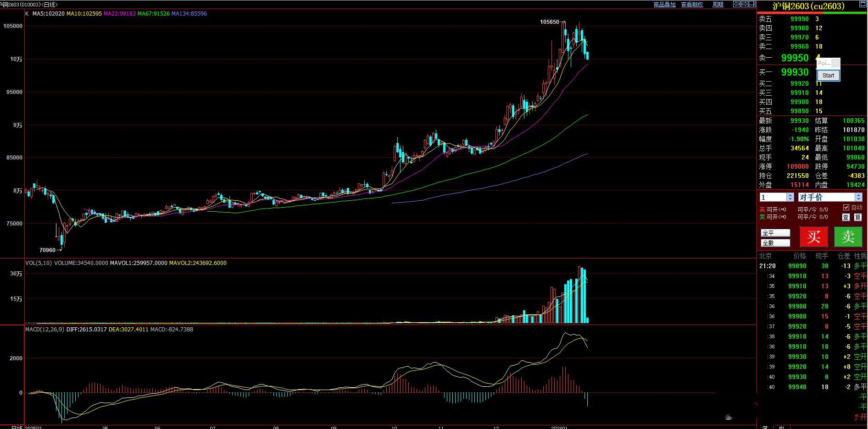Select the 买二 price 99920
This screenshot has width=868, height=429.
coord(800,83)
